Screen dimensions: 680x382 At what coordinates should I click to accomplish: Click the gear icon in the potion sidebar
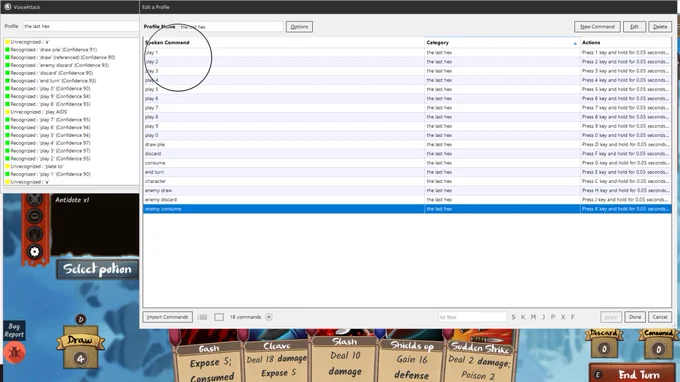(x=35, y=251)
